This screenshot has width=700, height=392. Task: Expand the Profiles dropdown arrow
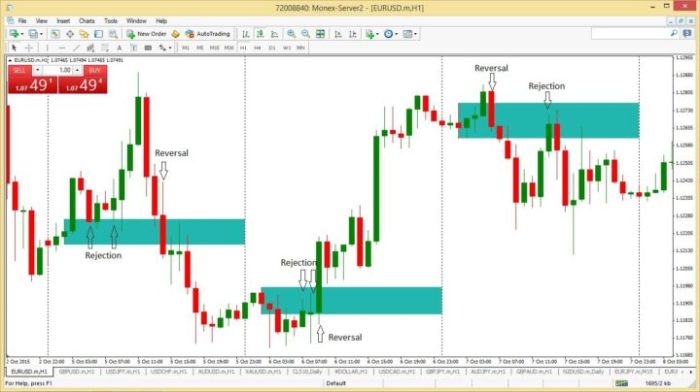coord(41,34)
